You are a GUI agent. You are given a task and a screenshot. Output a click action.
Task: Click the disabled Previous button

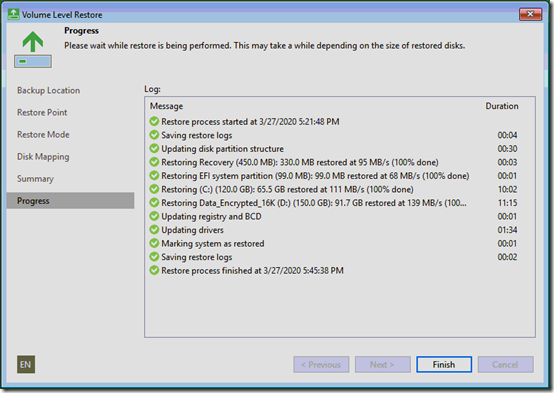coord(321,364)
